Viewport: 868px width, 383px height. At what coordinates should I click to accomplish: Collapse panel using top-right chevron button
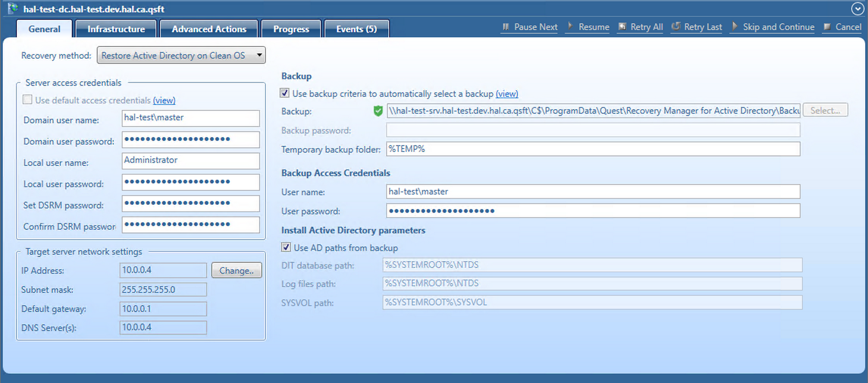[x=857, y=9]
